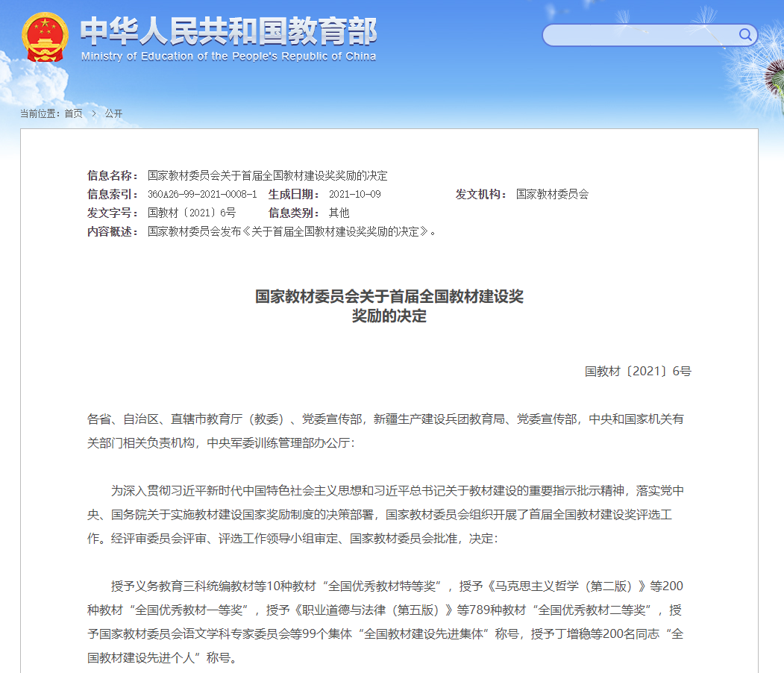Click the English Ministry of Education subtitle
Viewport: 784px width, 673px height.
228,57
